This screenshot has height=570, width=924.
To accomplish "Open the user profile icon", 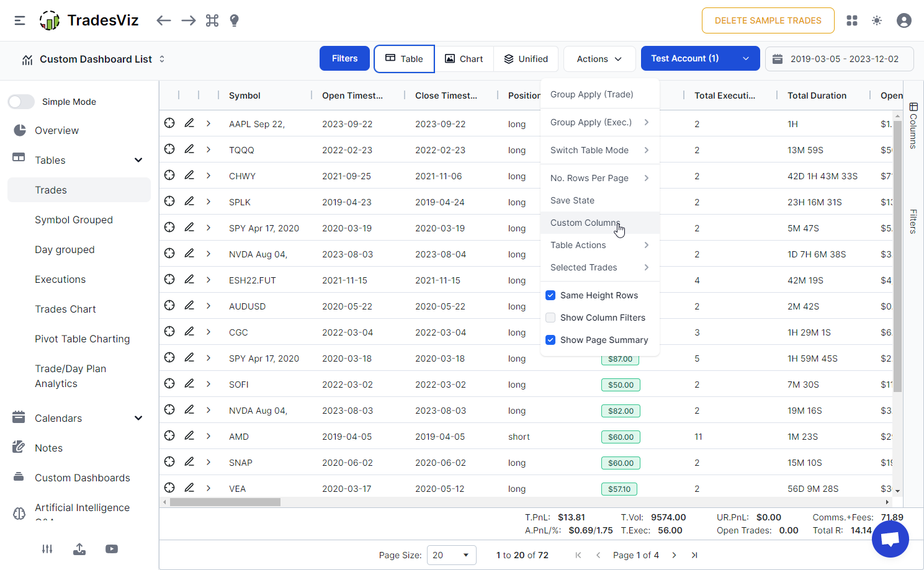I will coord(904,20).
